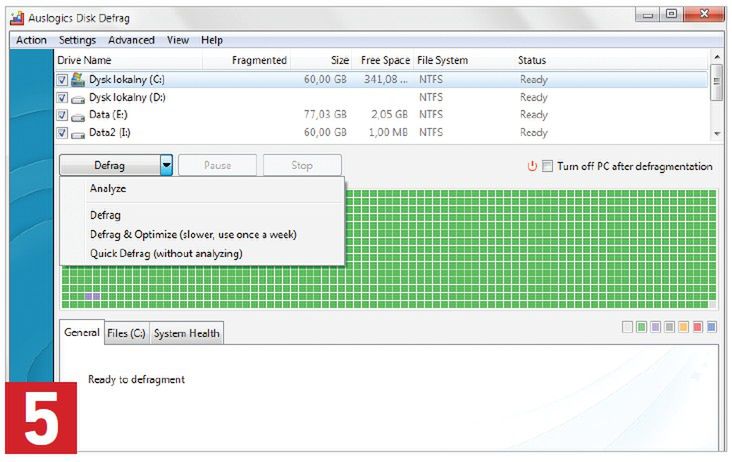Click the purple legend color swatch

655,327
